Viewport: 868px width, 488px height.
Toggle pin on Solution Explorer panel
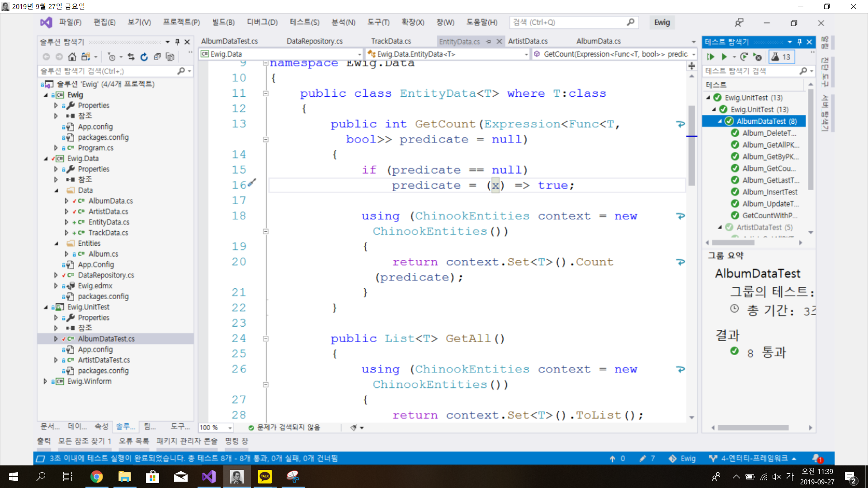[177, 42]
